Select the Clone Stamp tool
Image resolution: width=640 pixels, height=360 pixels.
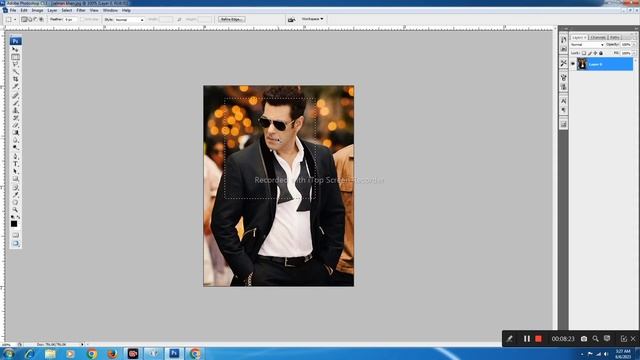pyautogui.click(x=16, y=110)
